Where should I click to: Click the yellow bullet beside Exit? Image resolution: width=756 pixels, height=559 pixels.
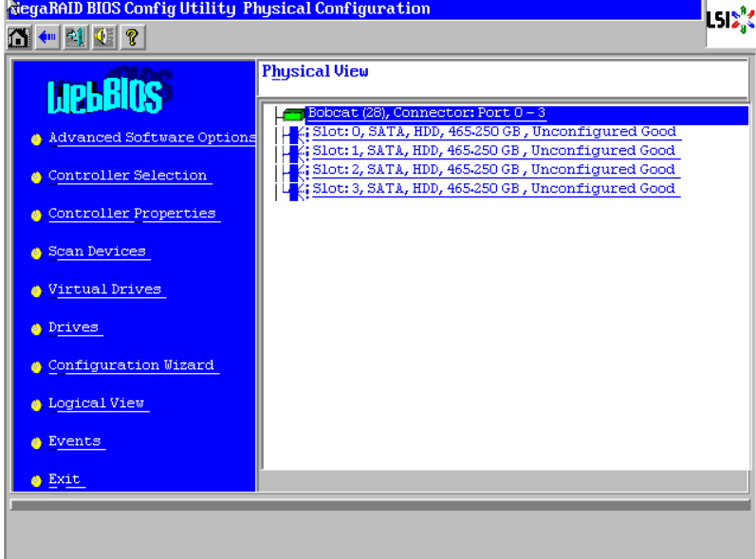(36, 481)
